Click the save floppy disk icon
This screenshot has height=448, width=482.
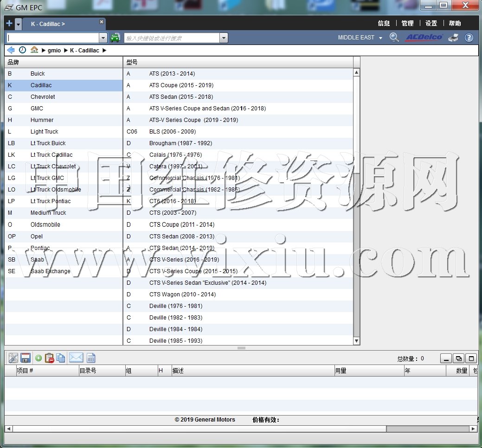point(26,358)
